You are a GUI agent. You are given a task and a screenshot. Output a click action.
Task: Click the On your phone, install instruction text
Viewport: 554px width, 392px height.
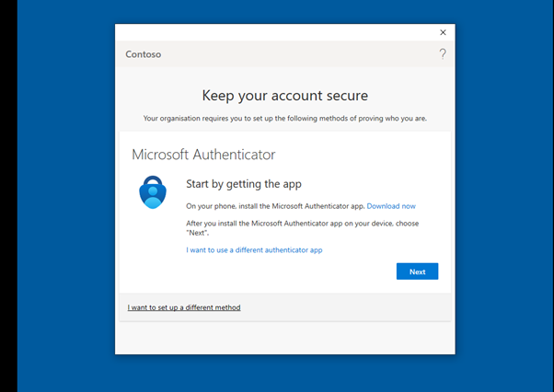(275, 206)
